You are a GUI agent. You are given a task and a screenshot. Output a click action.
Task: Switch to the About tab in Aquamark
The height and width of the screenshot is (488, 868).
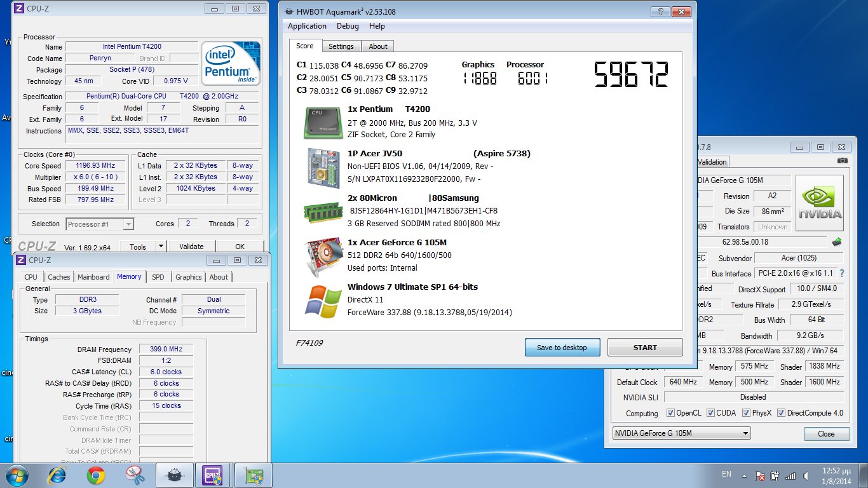click(378, 46)
